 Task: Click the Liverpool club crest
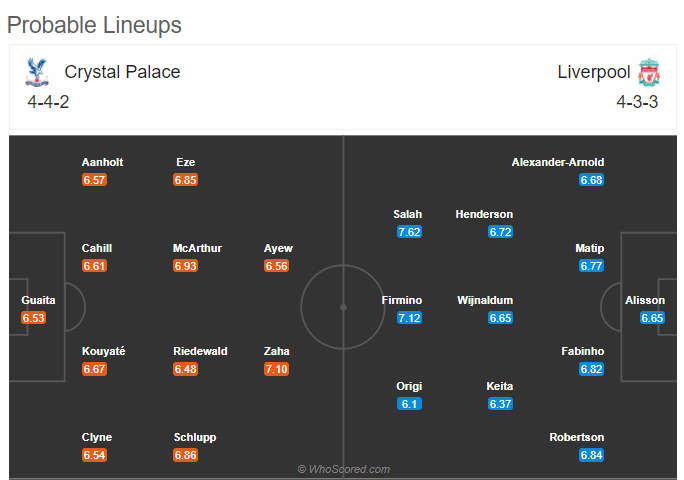coord(649,72)
